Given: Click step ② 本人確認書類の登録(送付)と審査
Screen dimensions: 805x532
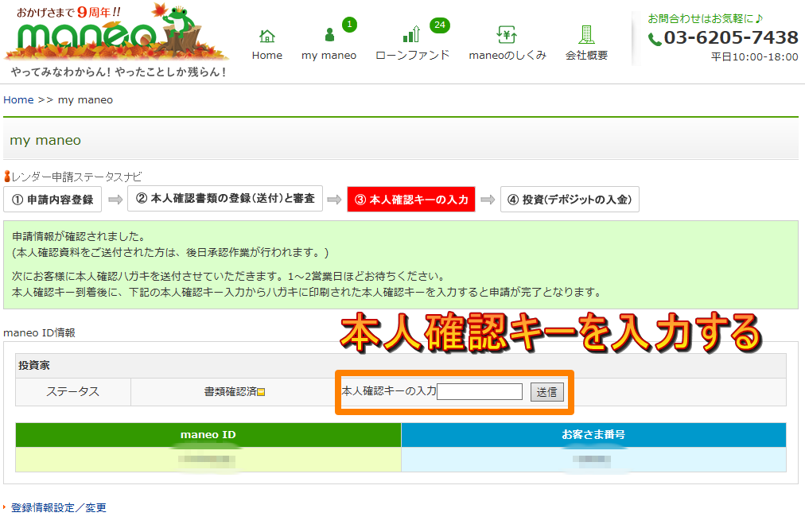Looking at the screenshot, I should [x=225, y=198].
